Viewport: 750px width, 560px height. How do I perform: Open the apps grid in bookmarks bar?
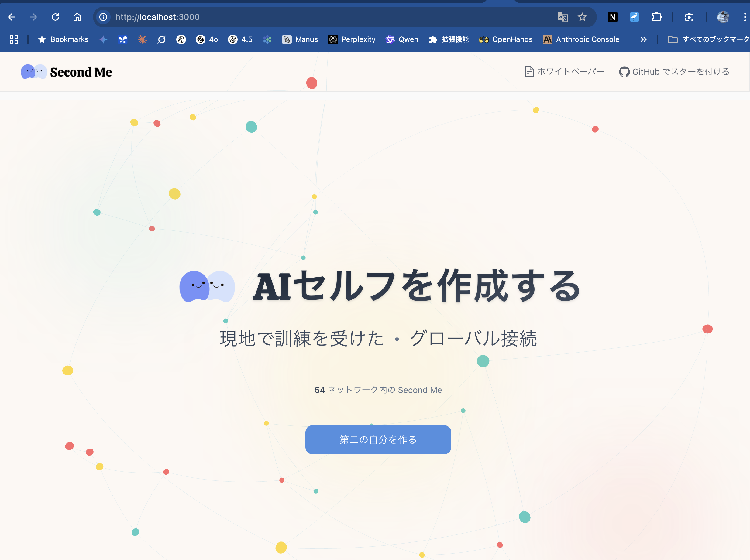click(14, 39)
